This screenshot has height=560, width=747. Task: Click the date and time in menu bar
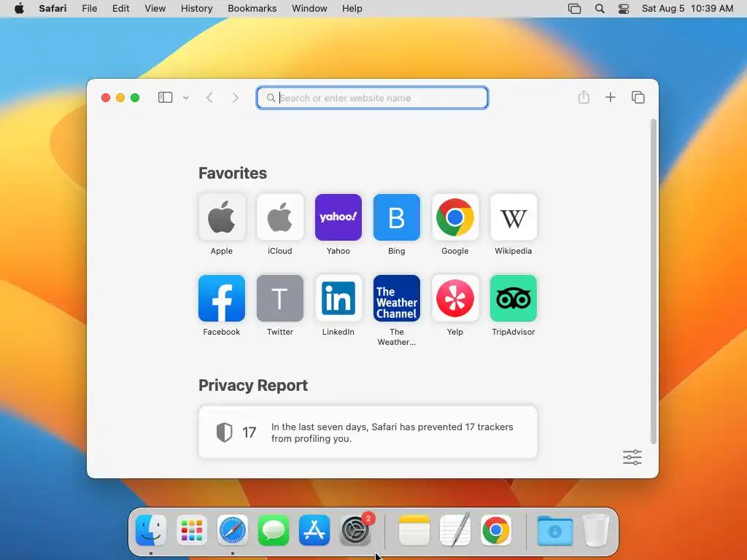click(x=687, y=9)
